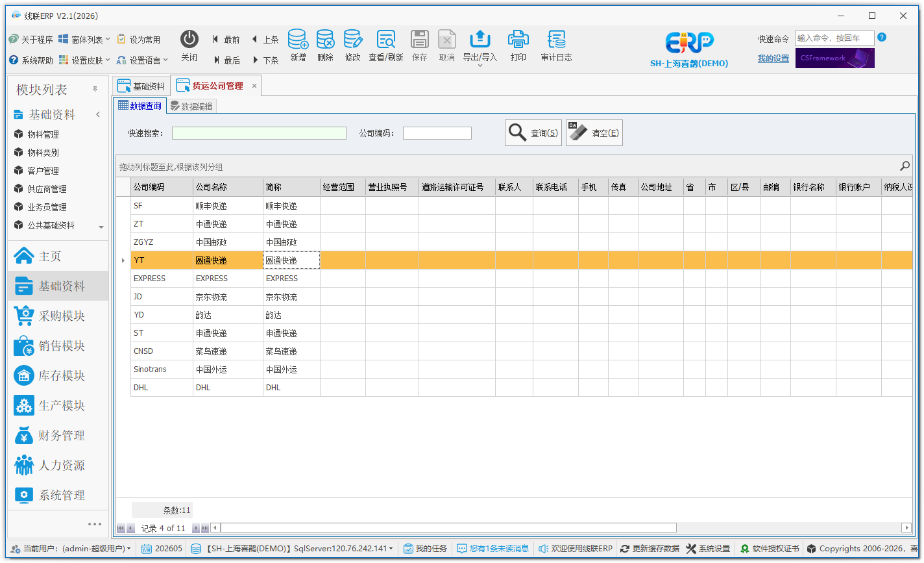Sort by the 公司编码 column header
Viewport: 924px width, 563px height.
(162, 187)
